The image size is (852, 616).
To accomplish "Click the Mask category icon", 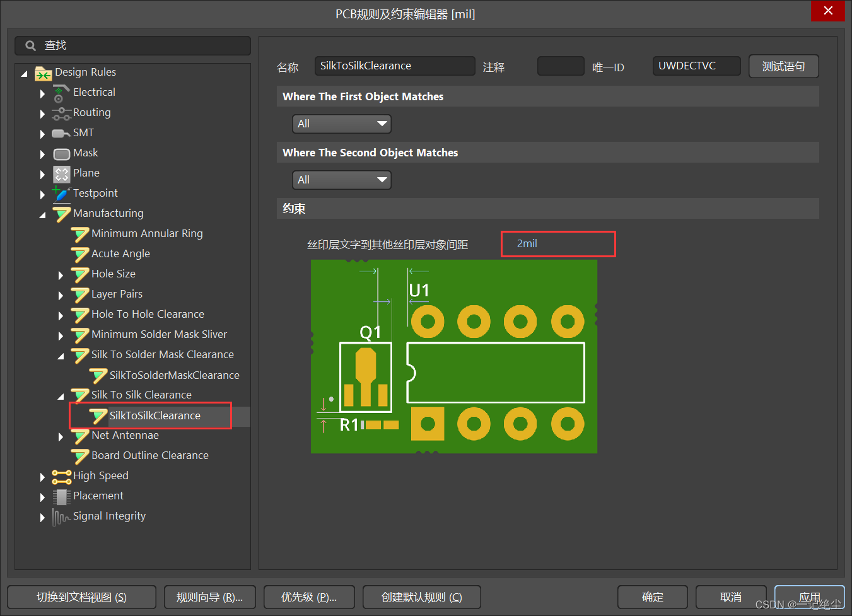I will 61,154.
